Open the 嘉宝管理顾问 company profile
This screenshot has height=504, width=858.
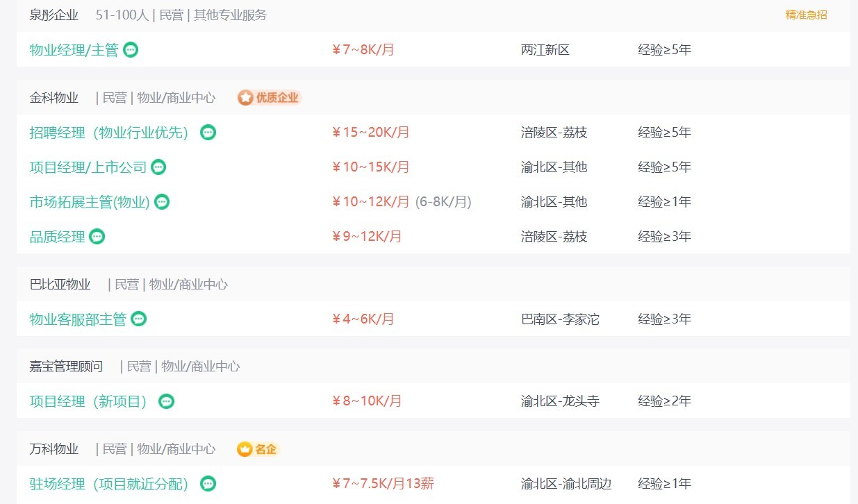(x=66, y=367)
